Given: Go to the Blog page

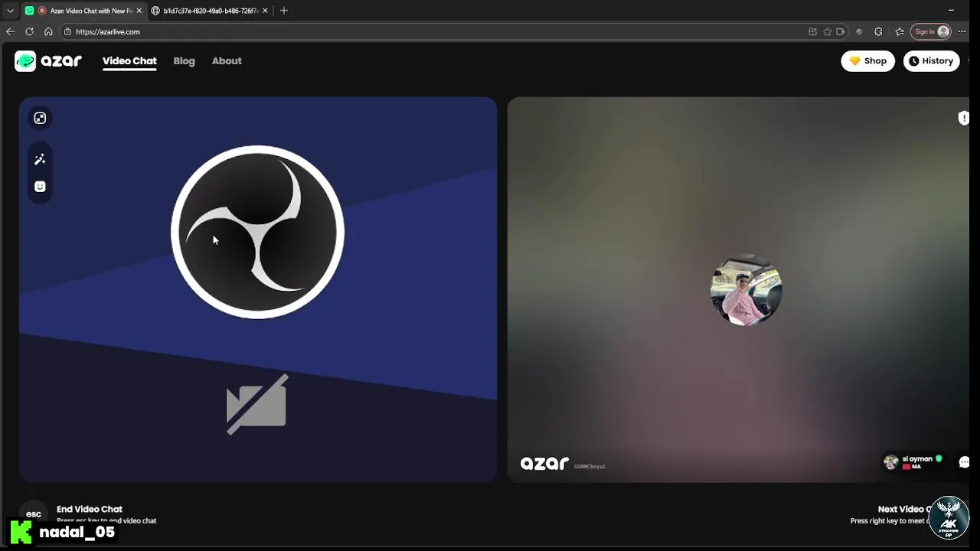Looking at the screenshot, I should click(x=184, y=61).
